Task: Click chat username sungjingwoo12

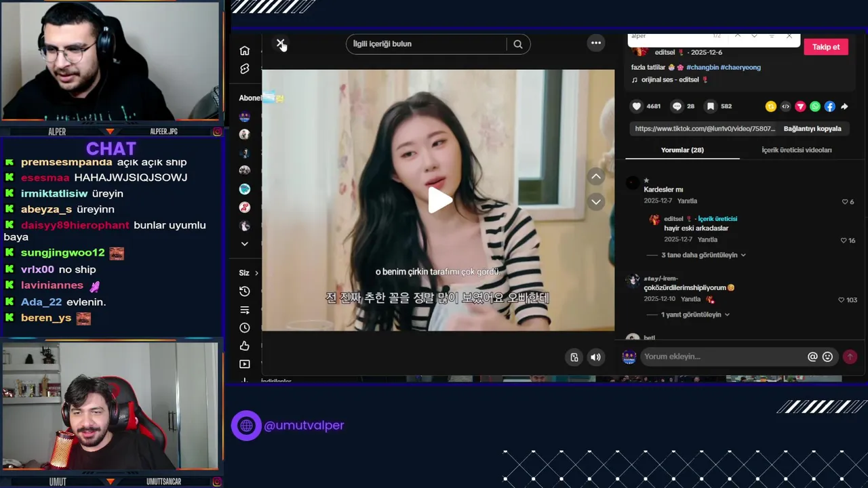Action: (x=62, y=253)
